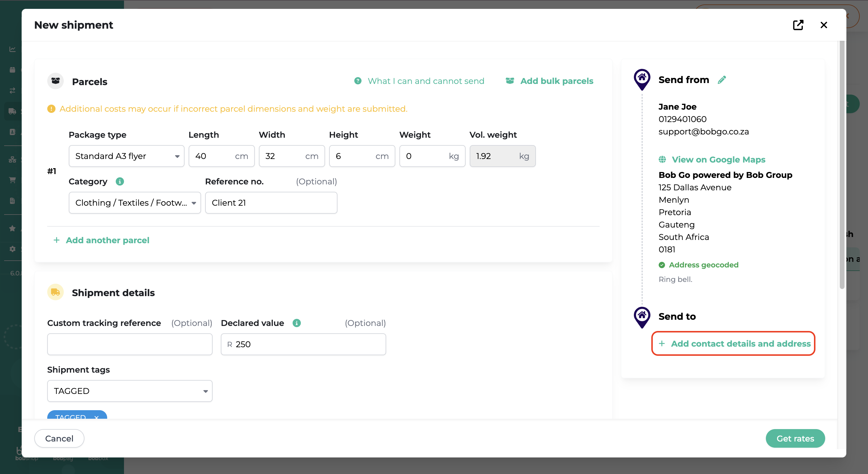868x474 pixels.
Task: Close the New shipment dialog
Action: 823,25
